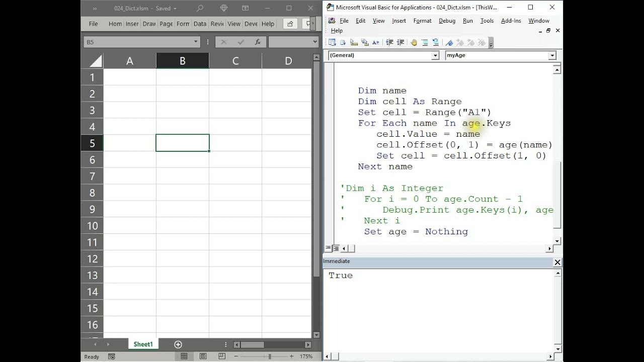Open the Window menu in VBA editor
Viewport: 644px width, 362px height.
coord(539,21)
